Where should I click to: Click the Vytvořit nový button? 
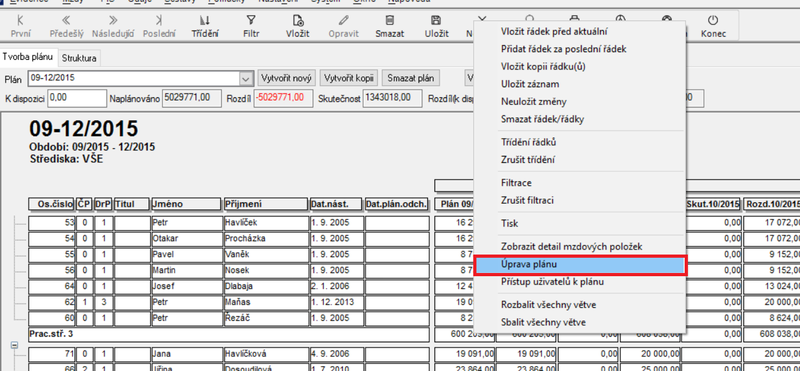pyautogui.click(x=286, y=79)
